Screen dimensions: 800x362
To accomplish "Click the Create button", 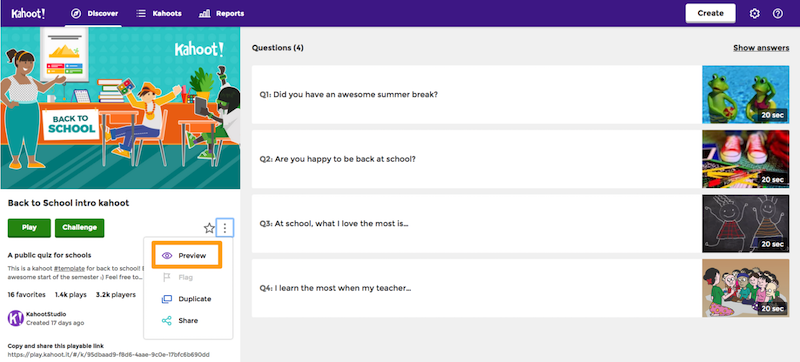I will (x=710, y=14).
